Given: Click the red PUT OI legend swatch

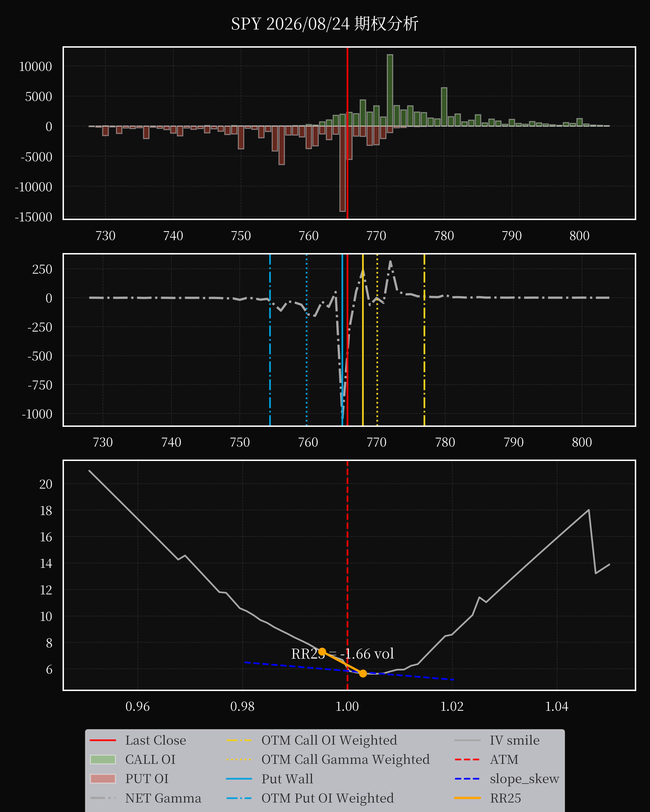Looking at the screenshot, I should click(103, 778).
